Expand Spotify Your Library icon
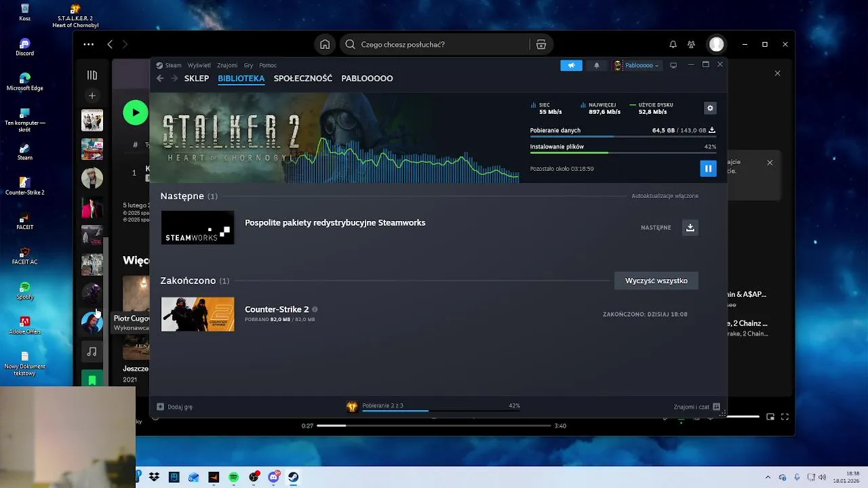 pos(92,75)
